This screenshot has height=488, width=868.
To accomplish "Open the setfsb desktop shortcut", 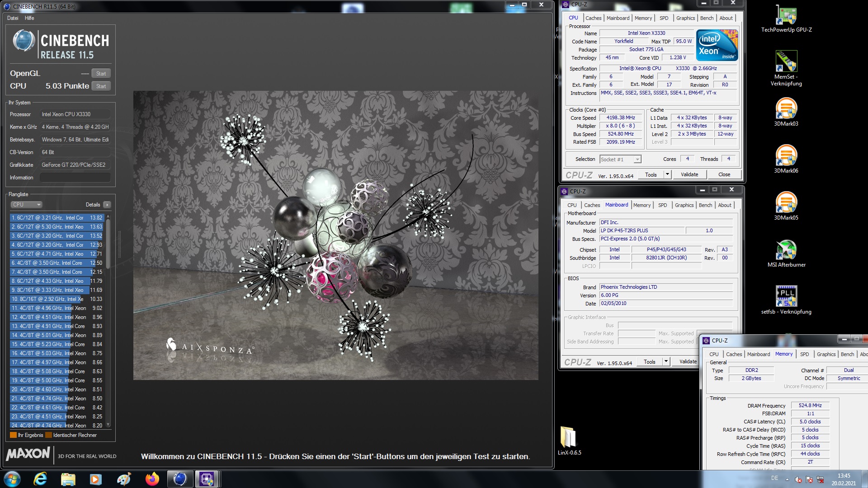I will tap(786, 300).
